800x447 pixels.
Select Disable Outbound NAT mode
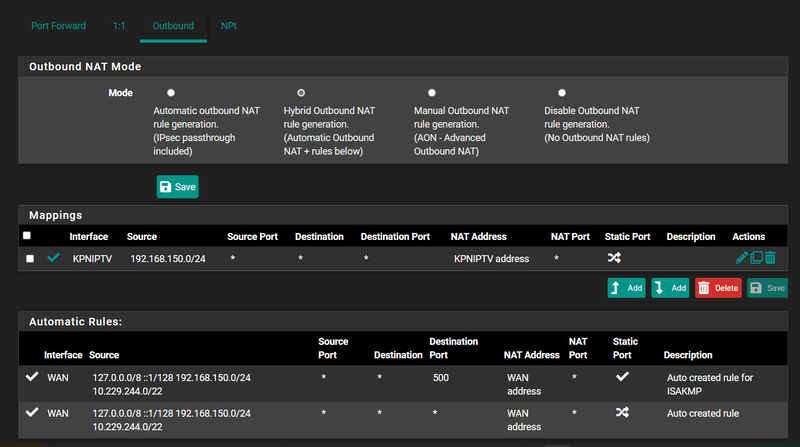562,93
